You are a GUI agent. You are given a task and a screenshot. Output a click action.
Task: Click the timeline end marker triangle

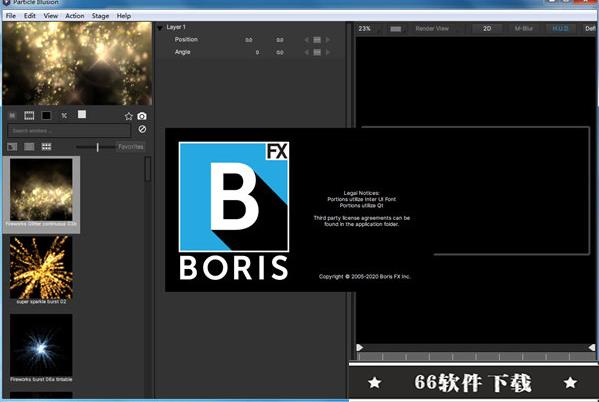pyautogui.click(x=592, y=347)
